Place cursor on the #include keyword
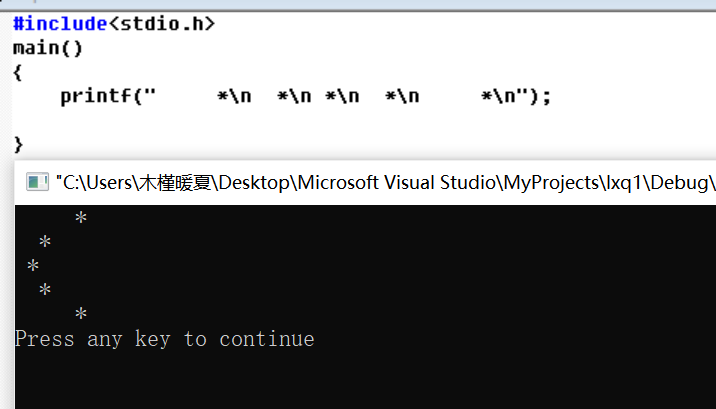Viewport: 716px width, 409px height. 60,23
